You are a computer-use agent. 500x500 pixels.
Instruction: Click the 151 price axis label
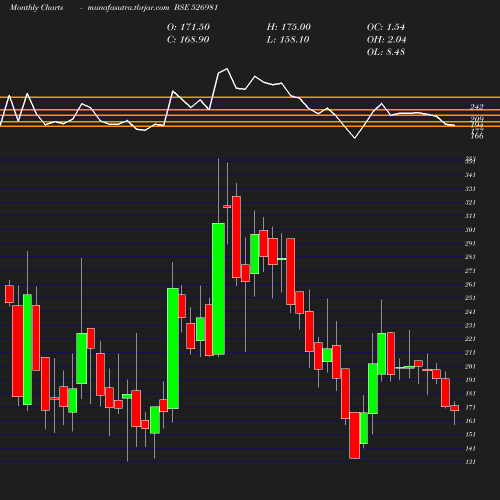[470, 435]
